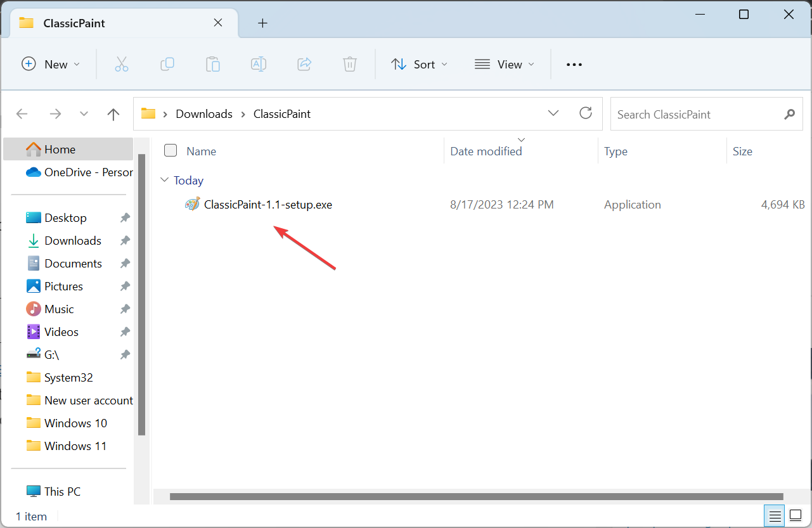Click the Documents icon in sidebar
812x528 pixels.
pyautogui.click(x=34, y=263)
